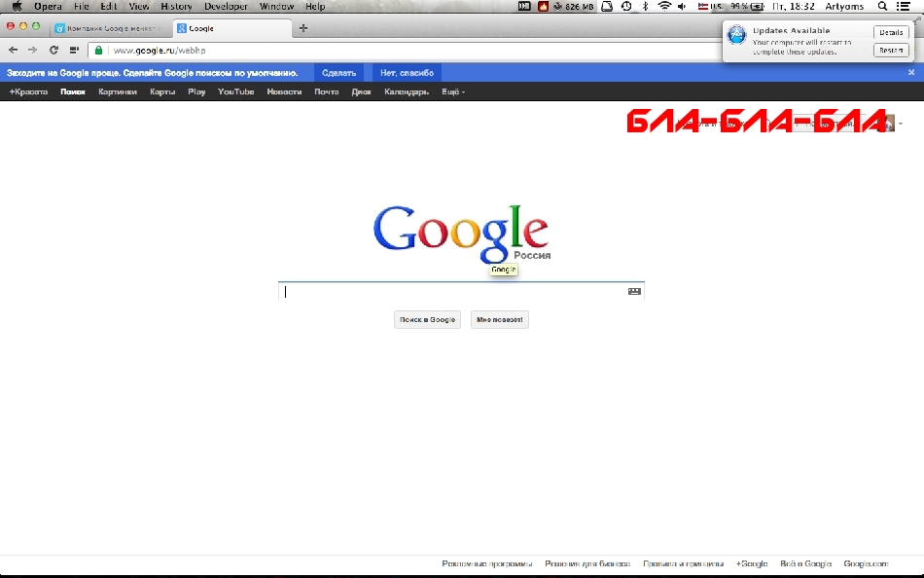Select the Google tab
The image size is (924, 578).
click(x=232, y=28)
